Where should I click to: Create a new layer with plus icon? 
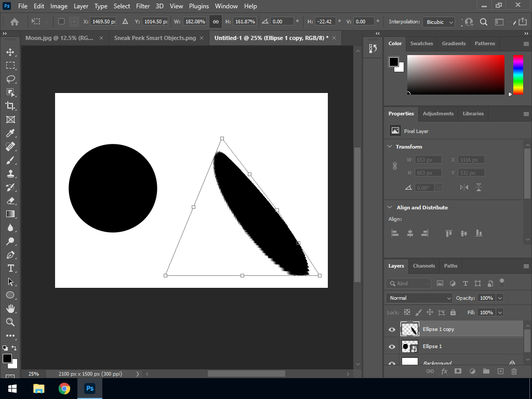tap(500, 371)
